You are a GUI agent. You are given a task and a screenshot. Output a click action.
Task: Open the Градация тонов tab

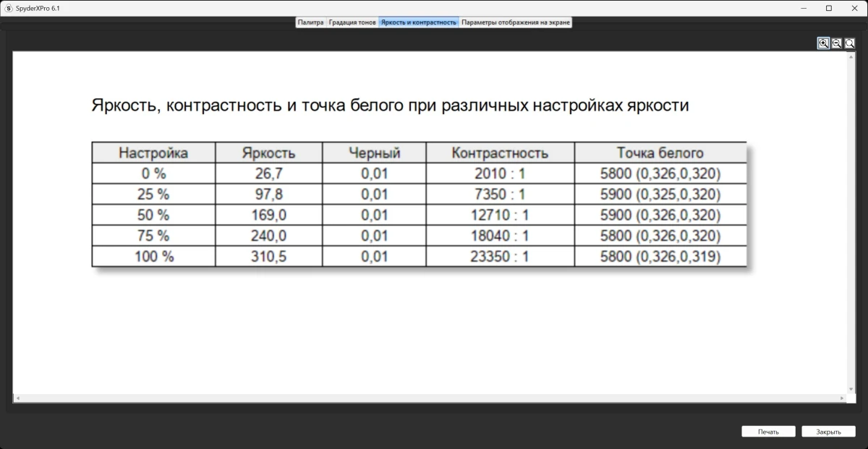[352, 22]
